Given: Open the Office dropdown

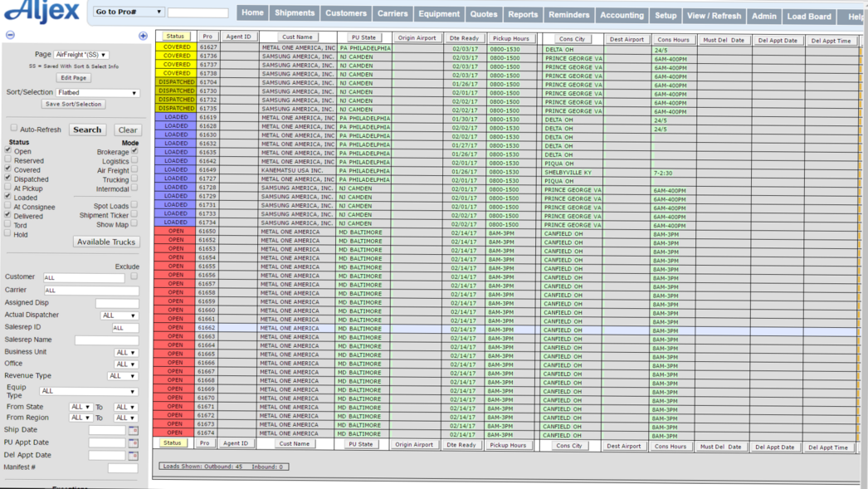Looking at the screenshot, I should (125, 364).
